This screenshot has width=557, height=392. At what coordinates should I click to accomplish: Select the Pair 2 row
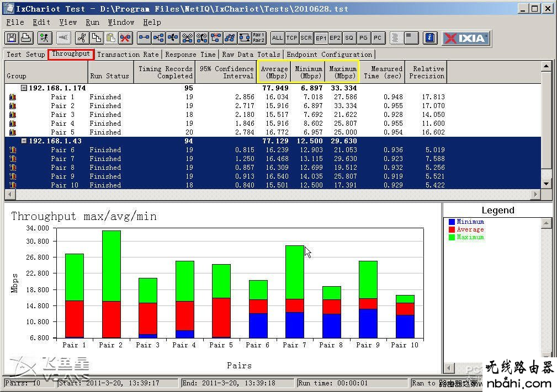[273, 106]
